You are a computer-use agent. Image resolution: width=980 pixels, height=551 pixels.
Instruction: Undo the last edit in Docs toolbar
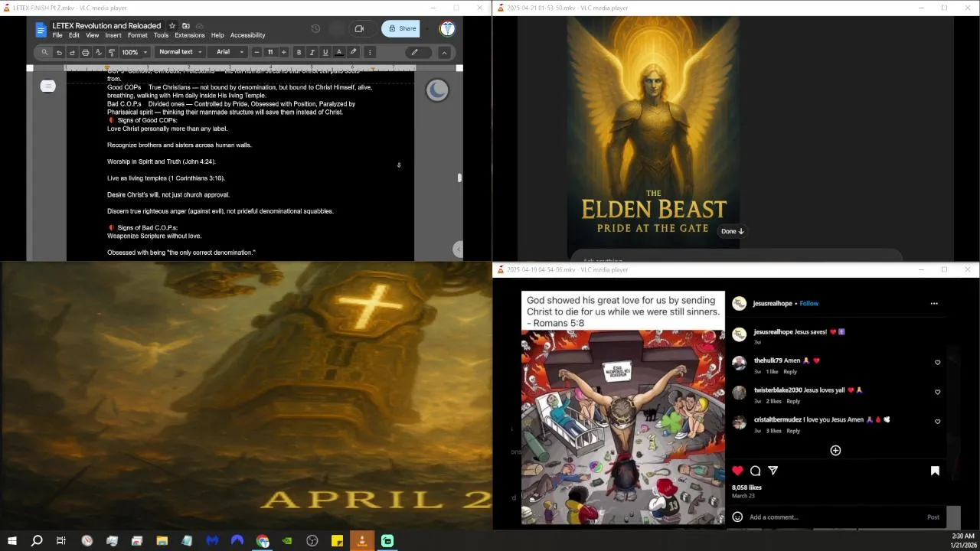[59, 52]
